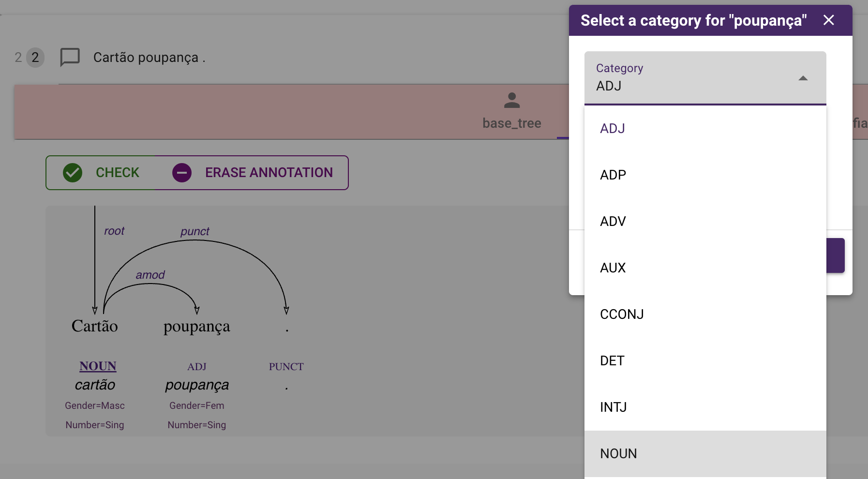Select ADJ from the category list
The image size is (868, 479).
click(613, 129)
